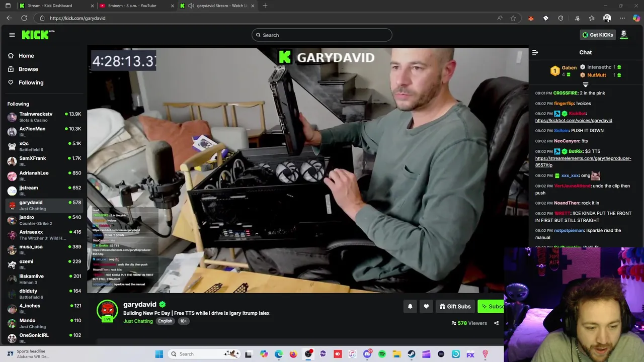This screenshot has height=362, width=644.
Task: Expand the chat leaderboard chevron
Action: (585, 84)
